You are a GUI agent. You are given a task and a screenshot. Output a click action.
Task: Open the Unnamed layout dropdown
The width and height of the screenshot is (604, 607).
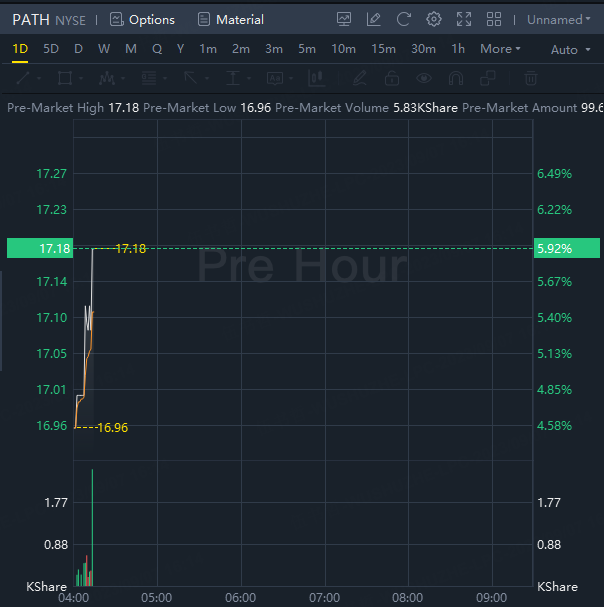[558, 19]
